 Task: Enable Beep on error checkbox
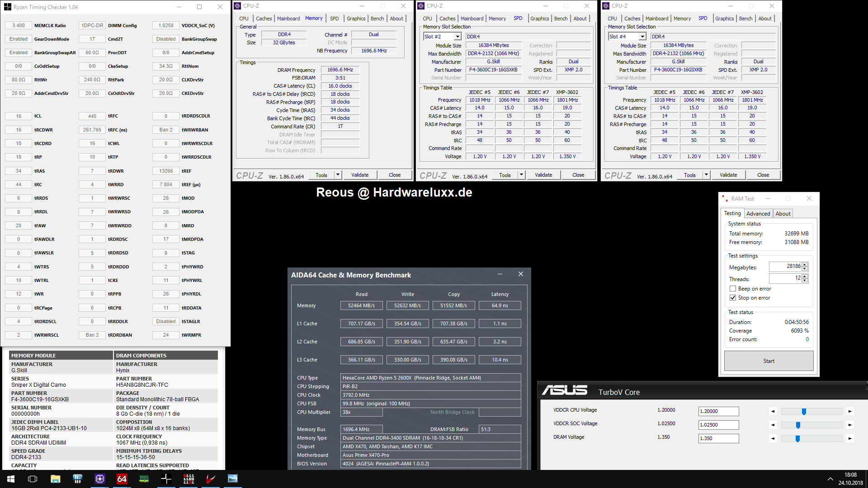[733, 289]
